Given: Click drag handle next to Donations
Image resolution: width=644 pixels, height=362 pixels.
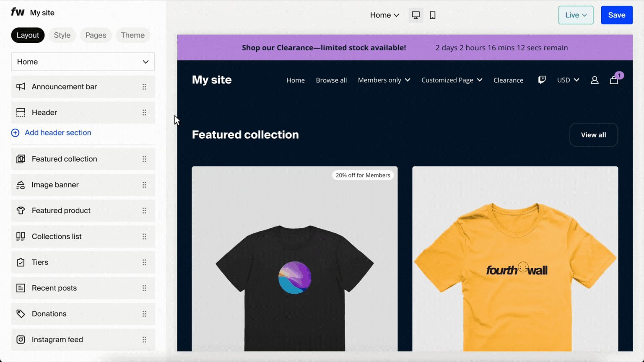Looking at the screenshot, I should 144,314.
